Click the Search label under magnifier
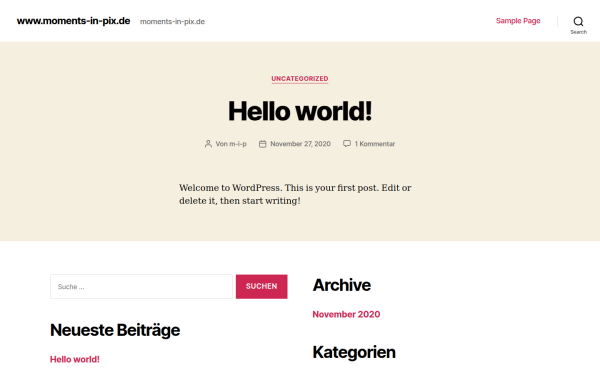Viewport: 600px width, 375px height. click(578, 32)
